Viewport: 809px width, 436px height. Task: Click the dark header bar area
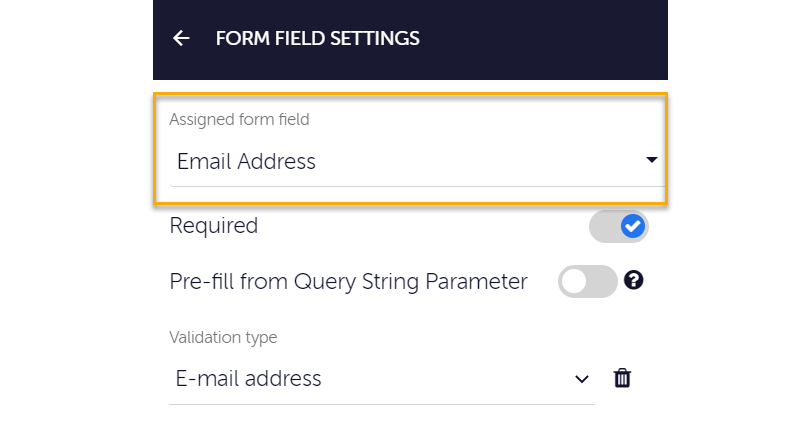pos(540,40)
